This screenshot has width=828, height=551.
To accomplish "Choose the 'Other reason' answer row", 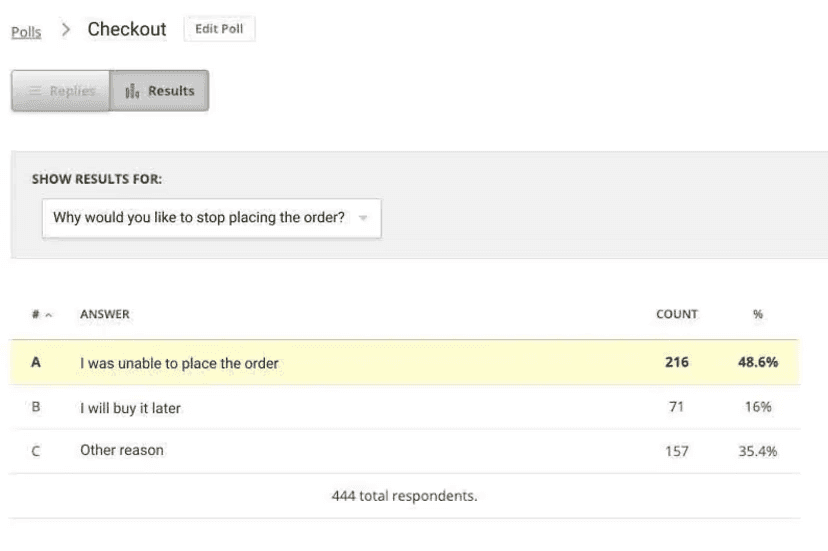I will point(122,450).
